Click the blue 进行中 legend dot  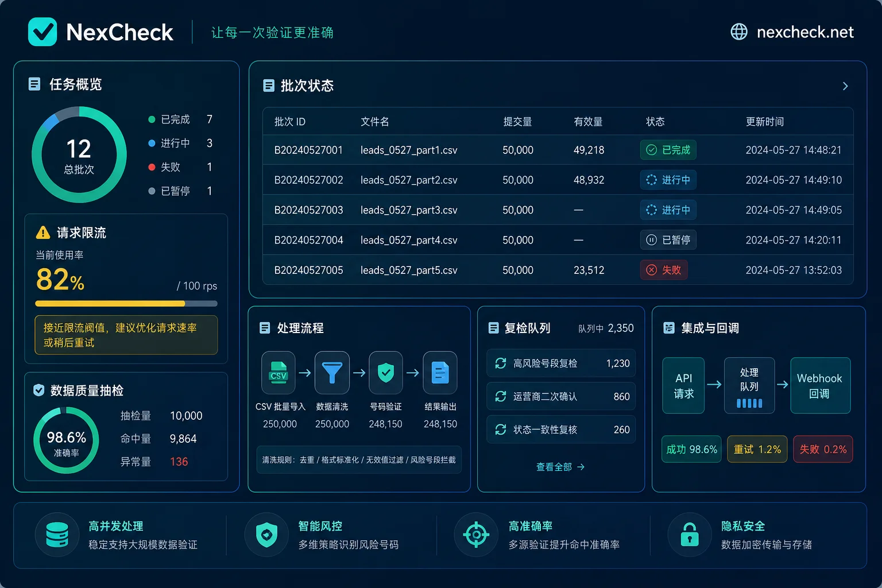[x=152, y=143]
